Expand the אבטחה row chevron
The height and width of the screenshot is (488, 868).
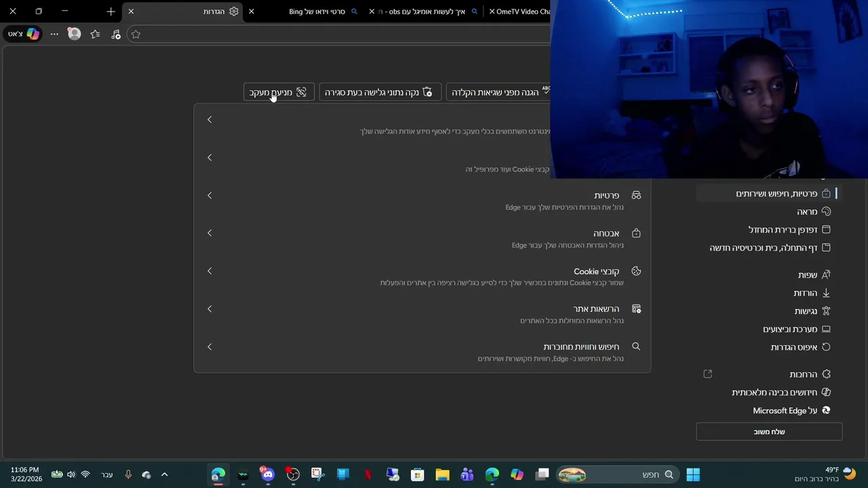click(210, 233)
